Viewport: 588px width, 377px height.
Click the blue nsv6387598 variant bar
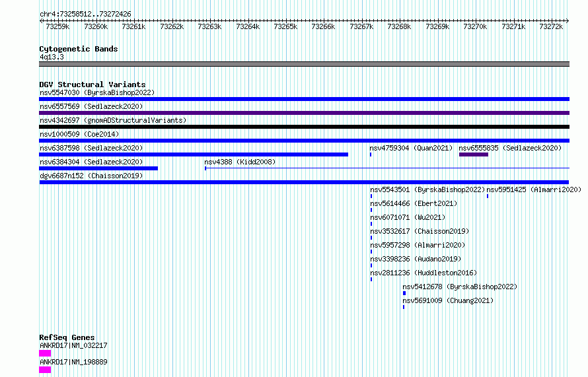click(x=194, y=154)
